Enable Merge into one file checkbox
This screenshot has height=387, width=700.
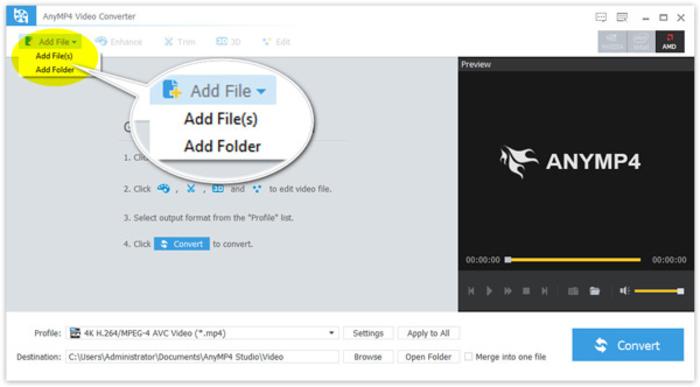pos(468,357)
